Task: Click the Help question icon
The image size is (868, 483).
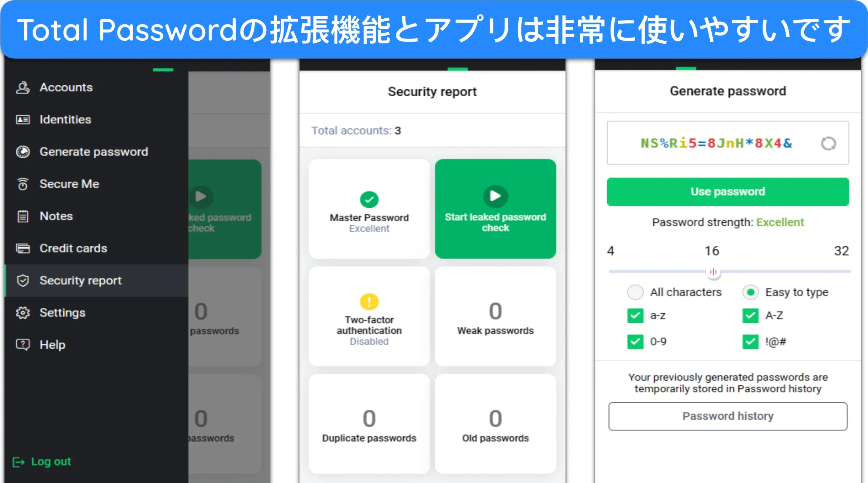Action: tap(23, 345)
